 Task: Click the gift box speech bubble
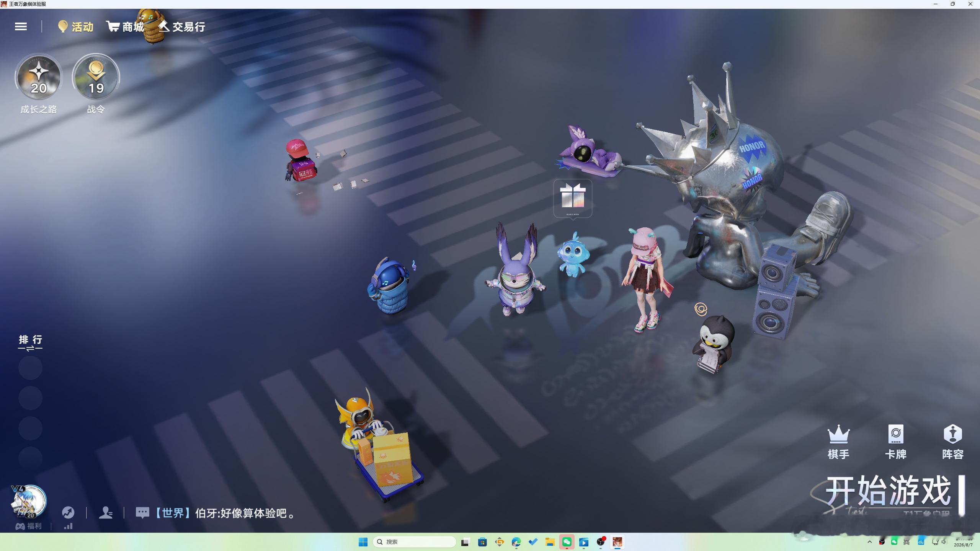pyautogui.click(x=573, y=198)
